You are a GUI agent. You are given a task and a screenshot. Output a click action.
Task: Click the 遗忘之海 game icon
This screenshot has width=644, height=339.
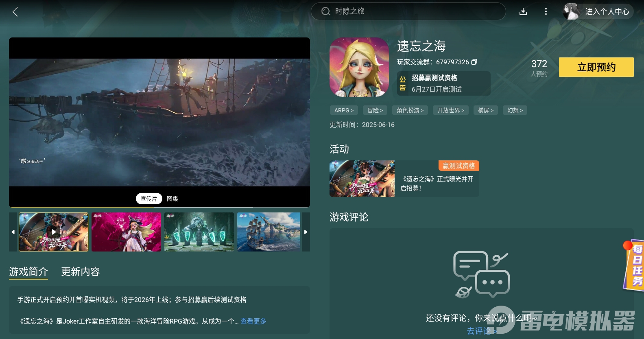coord(359,67)
